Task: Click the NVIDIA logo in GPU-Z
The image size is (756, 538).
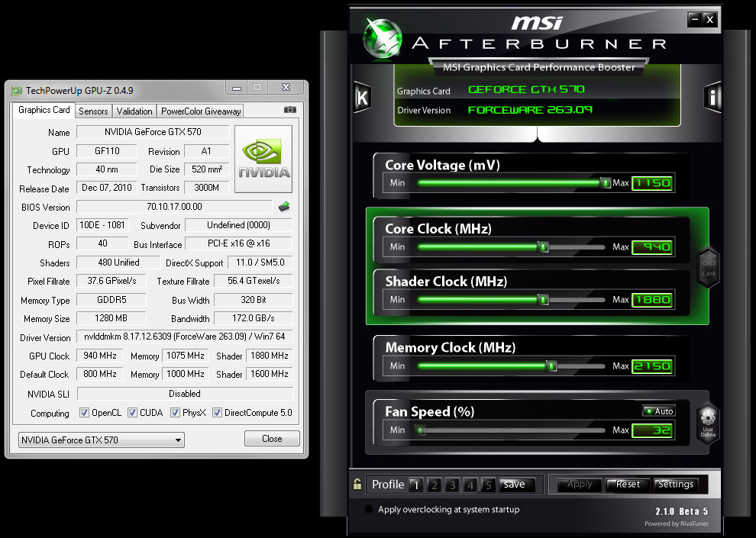Action: [263, 159]
